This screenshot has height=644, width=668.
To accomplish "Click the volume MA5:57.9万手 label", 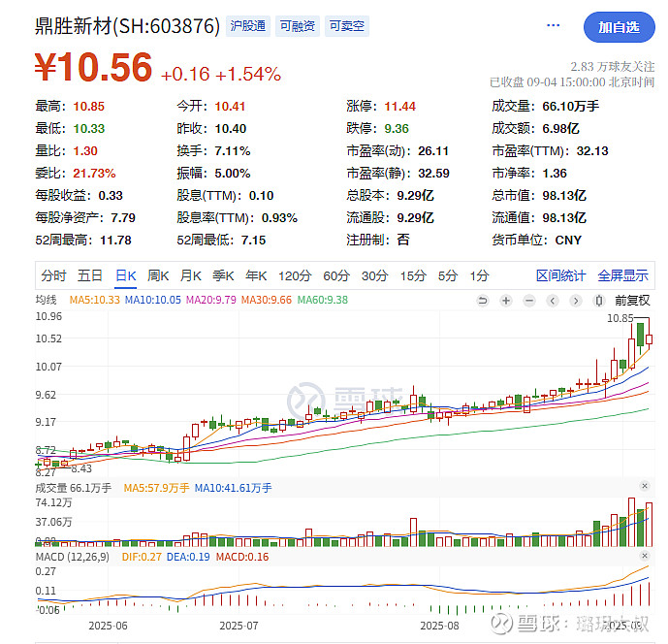I will coord(156,488).
